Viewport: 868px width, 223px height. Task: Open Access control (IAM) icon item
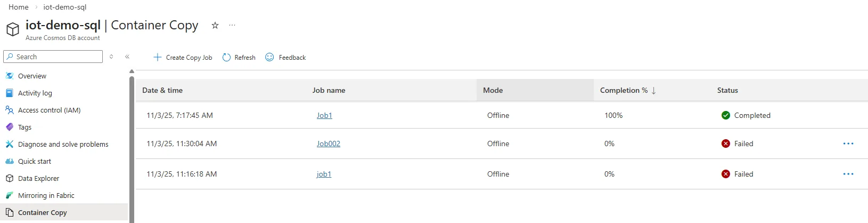click(10, 110)
